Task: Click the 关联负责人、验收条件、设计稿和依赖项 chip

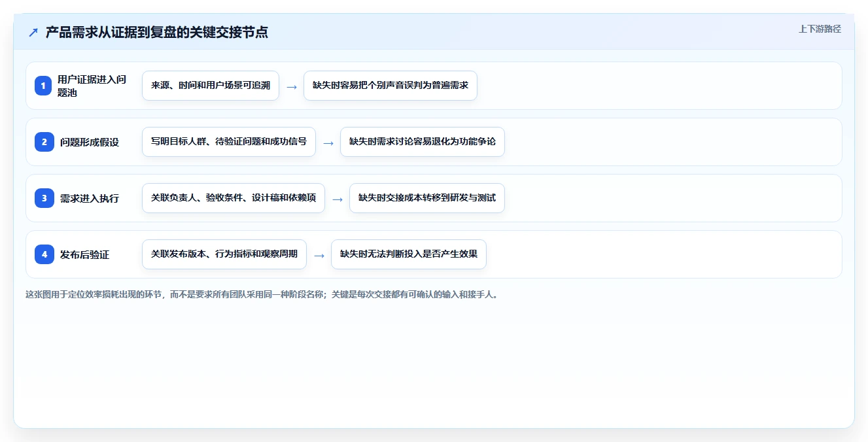Action: coord(234,198)
